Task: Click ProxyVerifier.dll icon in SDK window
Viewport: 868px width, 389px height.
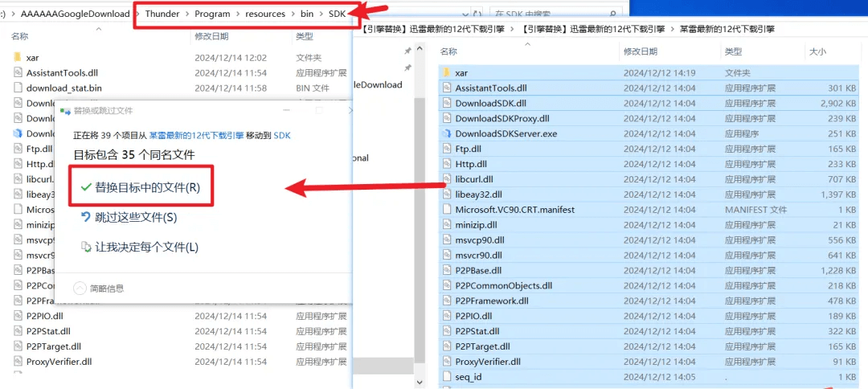Action: point(17,362)
